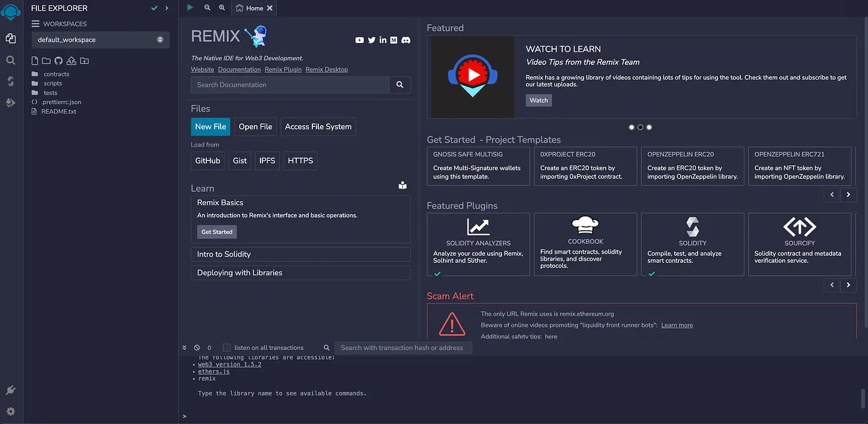Image resolution: width=868 pixels, height=424 pixels.
Task: Open the Discord social icon
Action: point(406,40)
